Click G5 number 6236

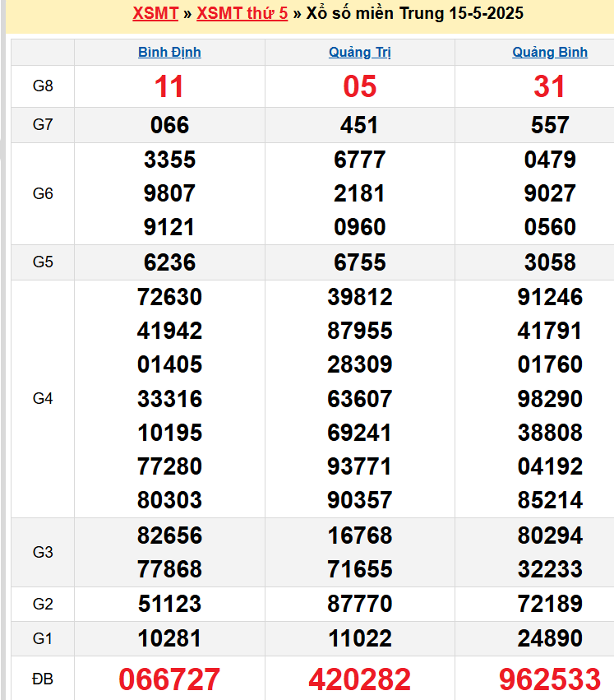point(169,262)
